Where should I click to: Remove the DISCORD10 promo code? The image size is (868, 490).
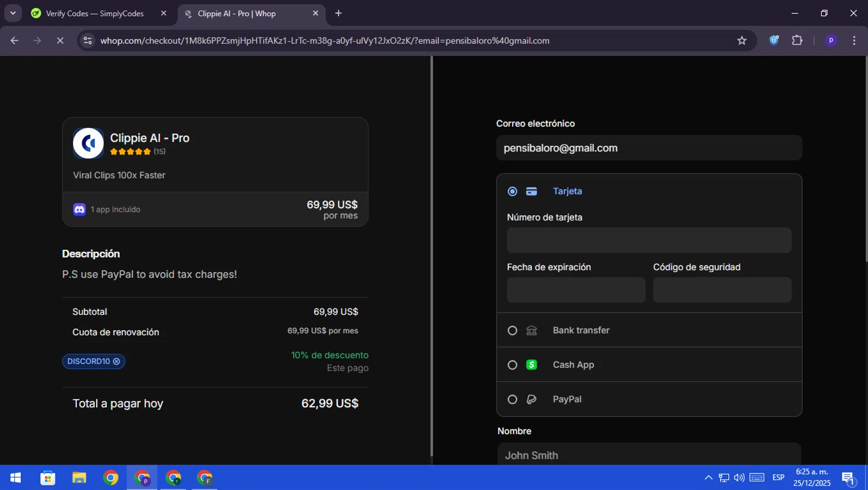116,361
